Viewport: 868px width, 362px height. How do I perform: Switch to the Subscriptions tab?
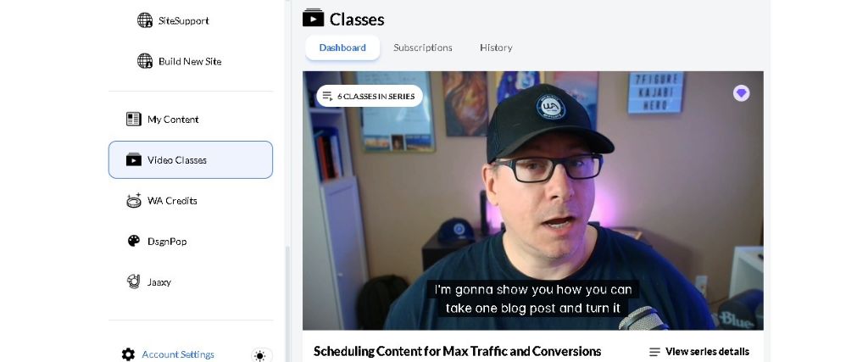click(423, 47)
